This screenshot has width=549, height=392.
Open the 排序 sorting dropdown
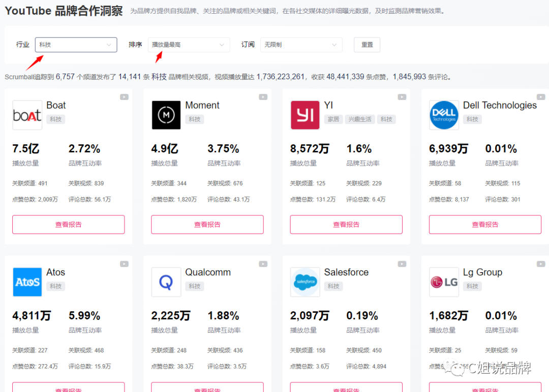tap(188, 45)
